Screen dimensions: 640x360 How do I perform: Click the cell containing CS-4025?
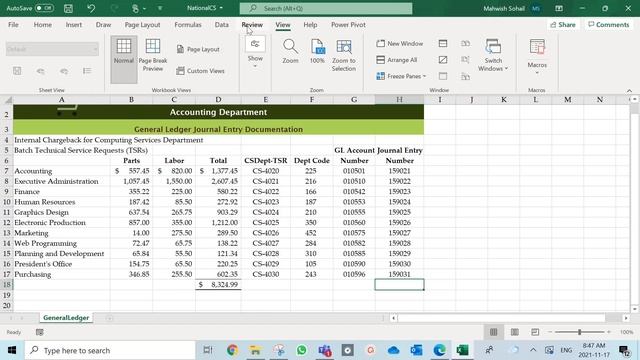pos(265,222)
